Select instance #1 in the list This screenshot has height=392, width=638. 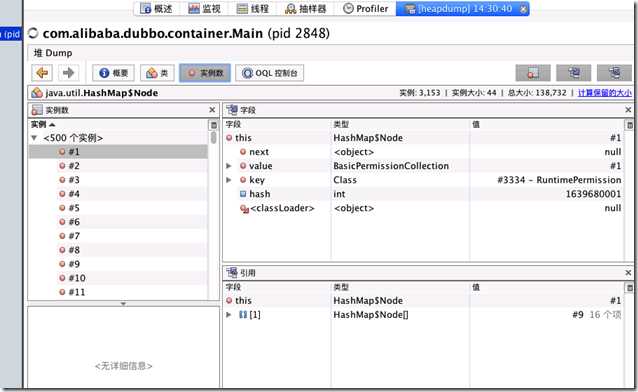(x=118, y=152)
